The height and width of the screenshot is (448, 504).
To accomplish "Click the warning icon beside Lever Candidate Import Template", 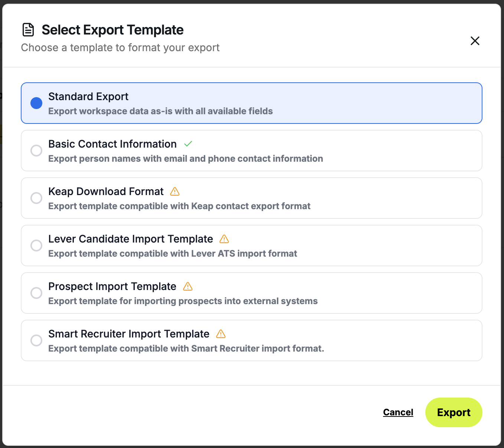I will pos(224,239).
